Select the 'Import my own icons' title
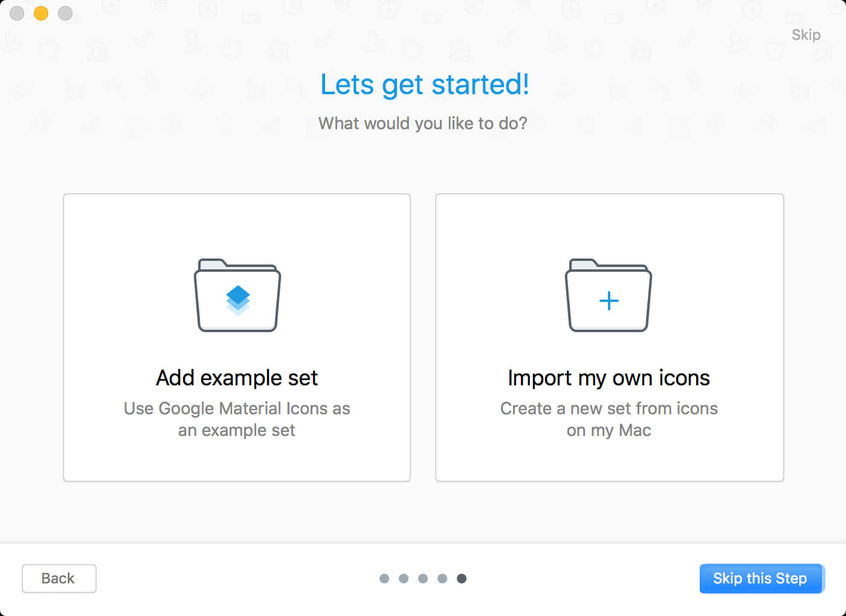 609,378
